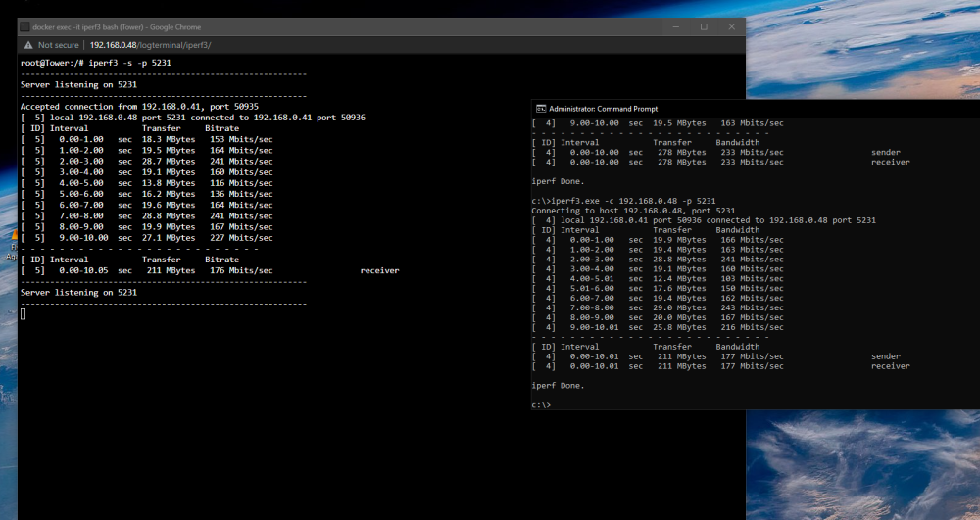Click the command 'iperf3 -s -p 5231' in Chrome terminal
980x520 pixels.
coord(129,63)
